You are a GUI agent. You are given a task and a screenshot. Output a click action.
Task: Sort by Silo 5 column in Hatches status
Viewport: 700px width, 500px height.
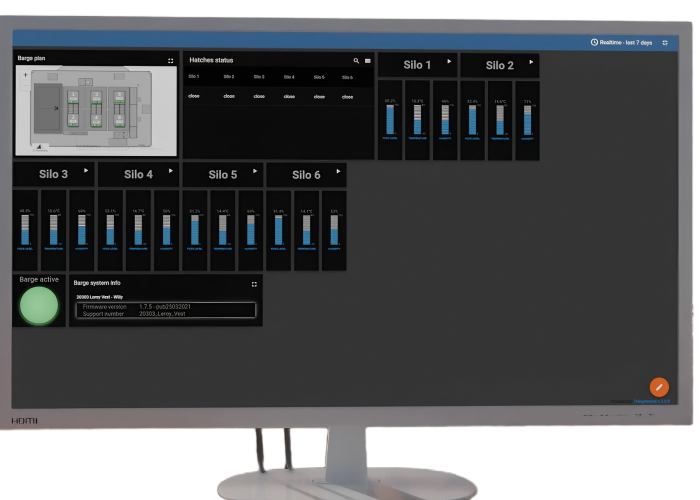pyautogui.click(x=319, y=77)
